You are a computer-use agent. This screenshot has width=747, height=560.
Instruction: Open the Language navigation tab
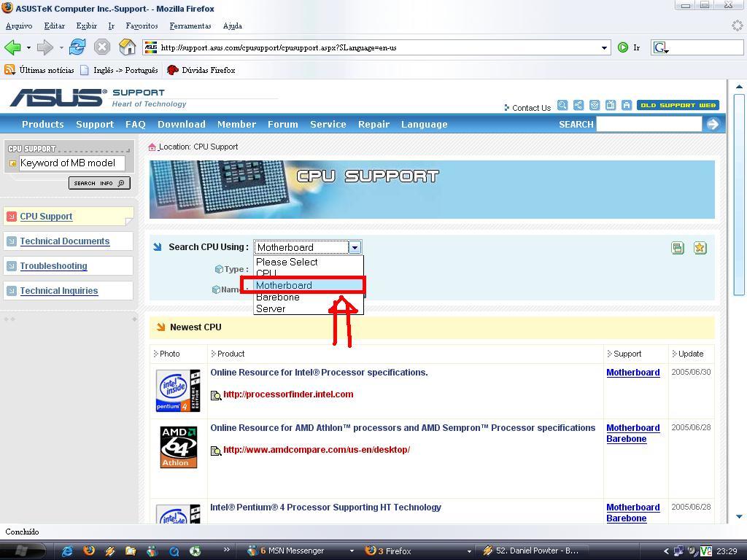[x=424, y=124]
